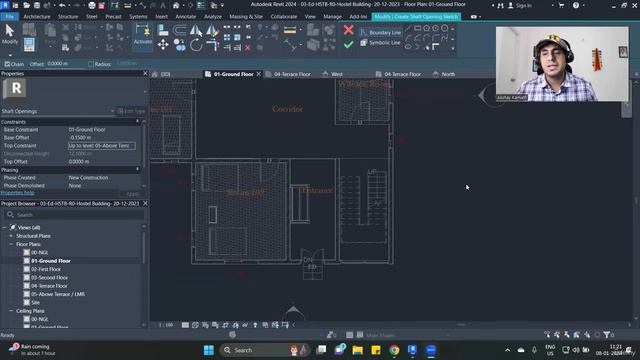640x360 pixels.
Task: Enable the Radius checkbox
Action: pos(91,64)
